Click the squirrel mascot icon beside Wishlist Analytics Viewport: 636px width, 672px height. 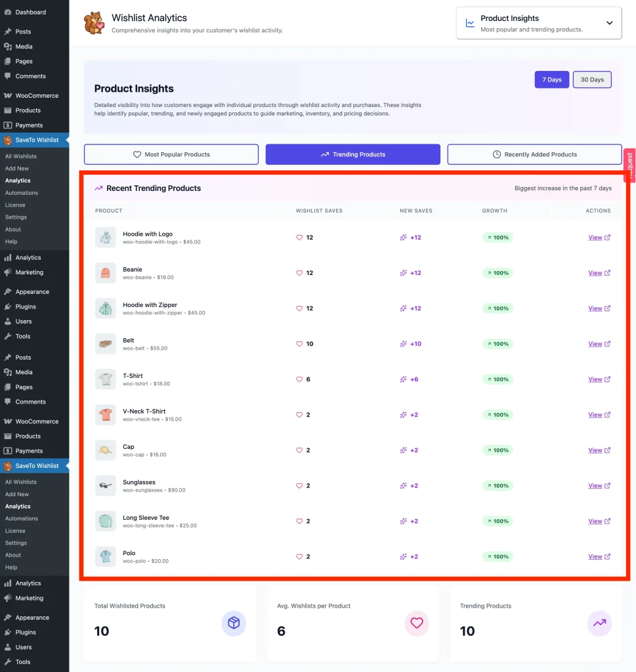[94, 22]
